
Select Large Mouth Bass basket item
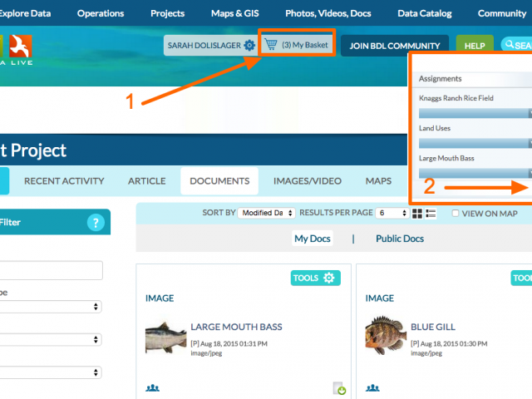coord(446,158)
